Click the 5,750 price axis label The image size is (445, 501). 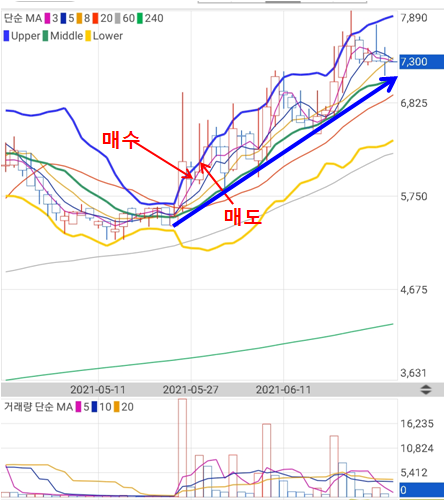pos(414,196)
